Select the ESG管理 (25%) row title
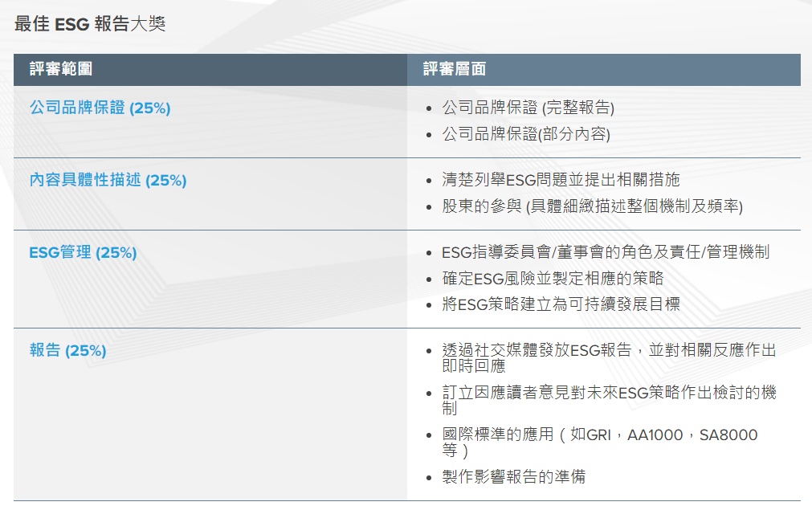The width and height of the screenshot is (812, 510). click(83, 253)
